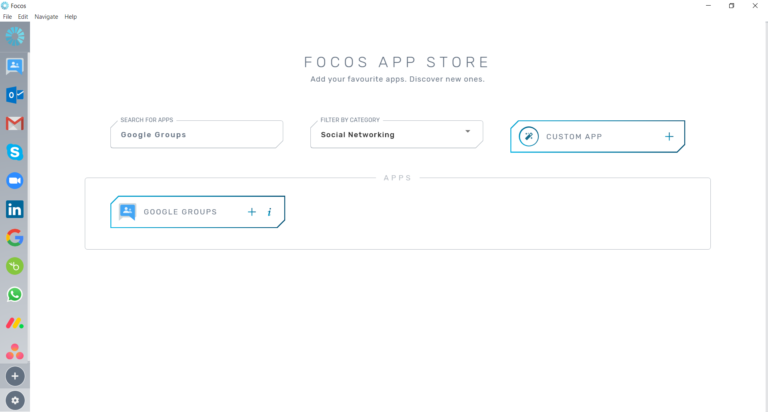Click the Google Groups card icon
The image size is (768, 412).
pyautogui.click(x=127, y=212)
